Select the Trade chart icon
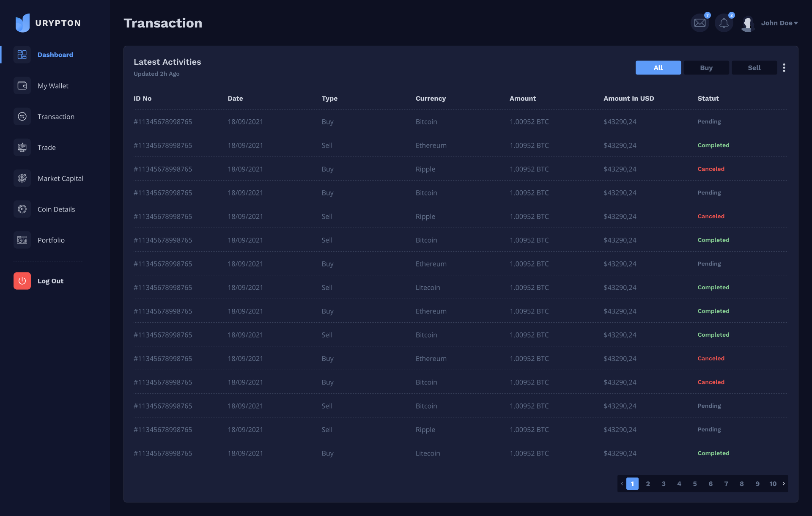Viewport: 812px width, 516px height. 22,148
